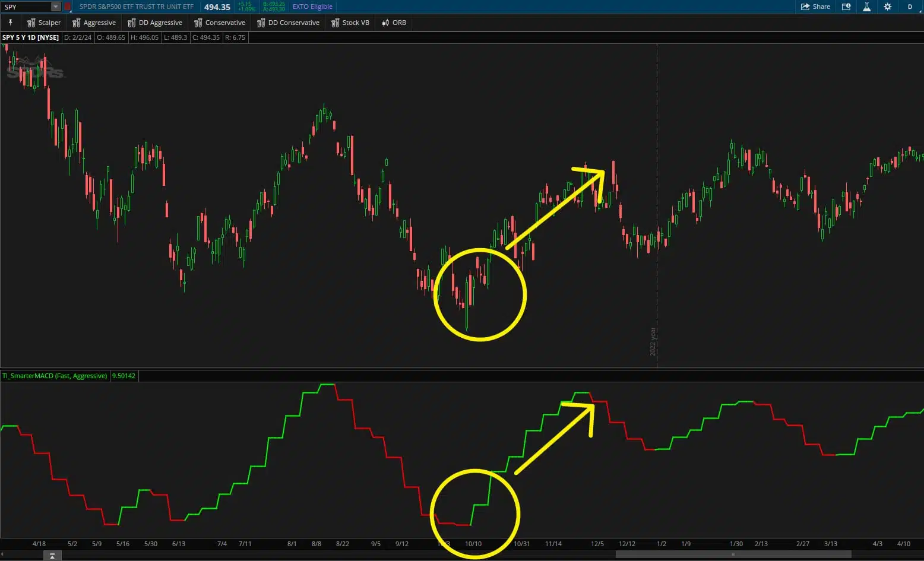Choose the DD Aggressive preset
Screen dimensions: 924x561
[x=155, y=23]
